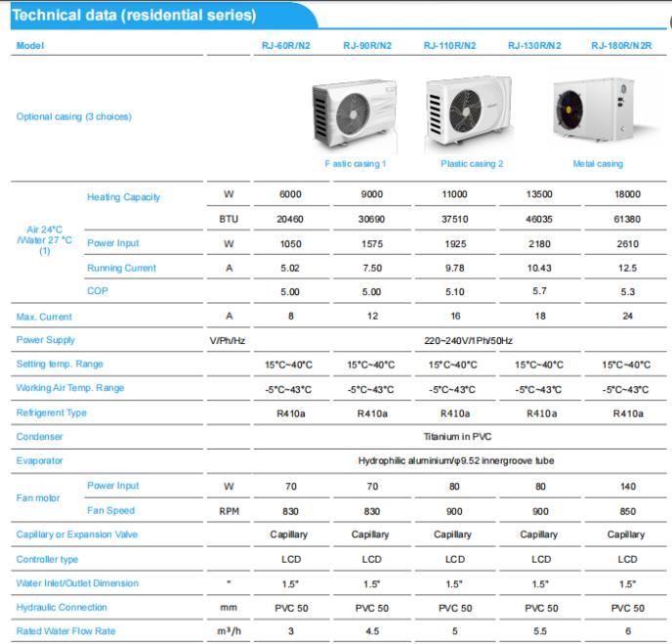The image size is (672, 644).
Task: Select the 'Air 24°C Water 27°C (1)' condition label
Action: click(45, 240)
